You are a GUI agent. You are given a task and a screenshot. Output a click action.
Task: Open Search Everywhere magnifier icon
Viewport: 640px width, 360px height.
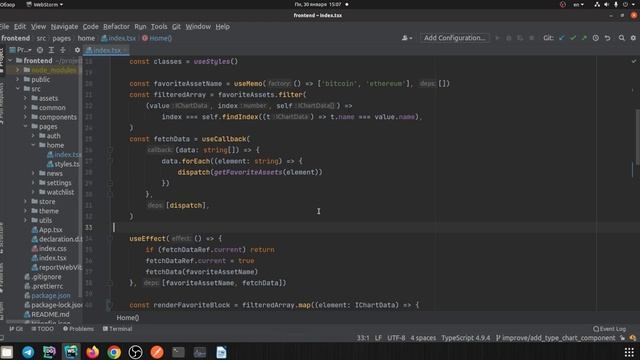pyautogui.click(x=622, y=38)
